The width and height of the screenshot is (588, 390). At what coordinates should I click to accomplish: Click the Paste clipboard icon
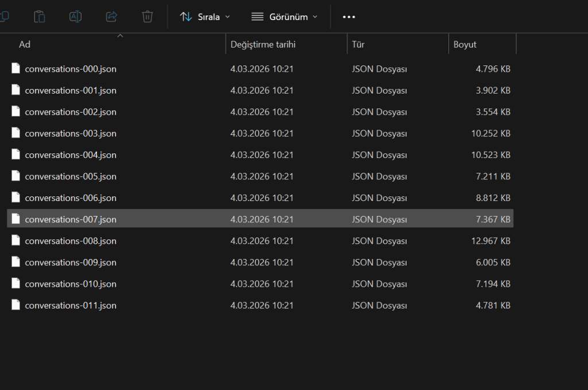coord(40,17)
